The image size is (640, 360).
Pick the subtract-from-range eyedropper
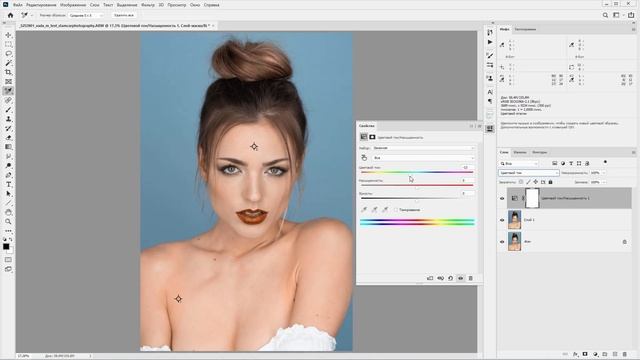(x=385, y=209)
